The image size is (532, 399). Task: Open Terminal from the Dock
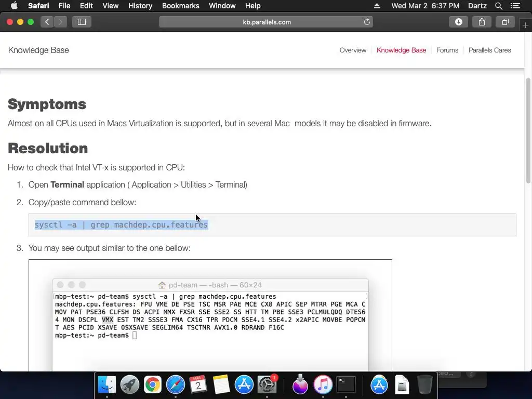click(x=345, y=385)
